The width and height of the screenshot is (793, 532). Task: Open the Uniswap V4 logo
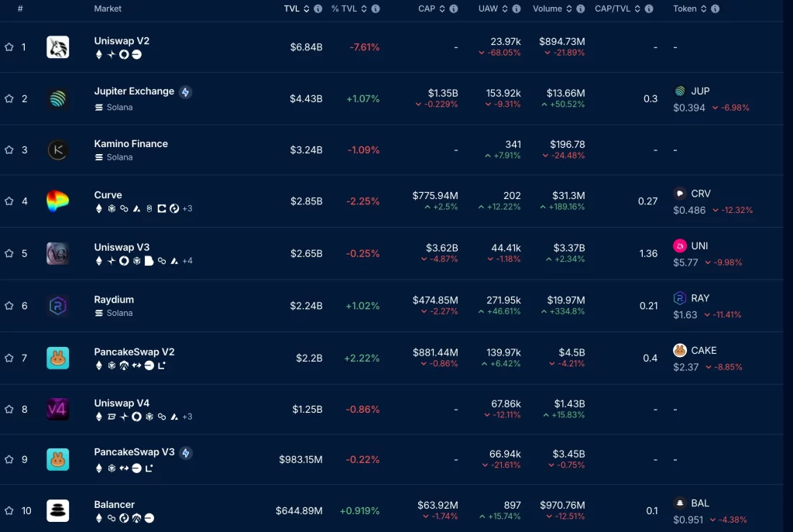[x=57, y=409]
